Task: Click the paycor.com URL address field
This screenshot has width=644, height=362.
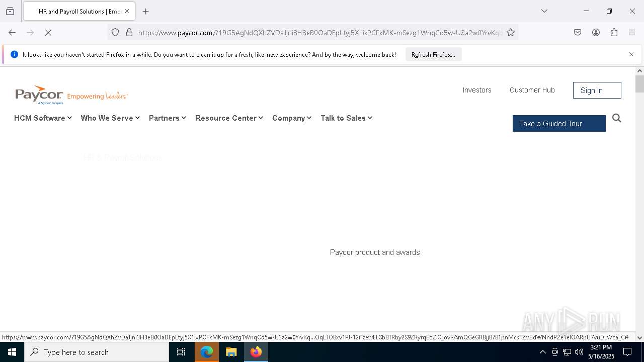Action: 319,33
